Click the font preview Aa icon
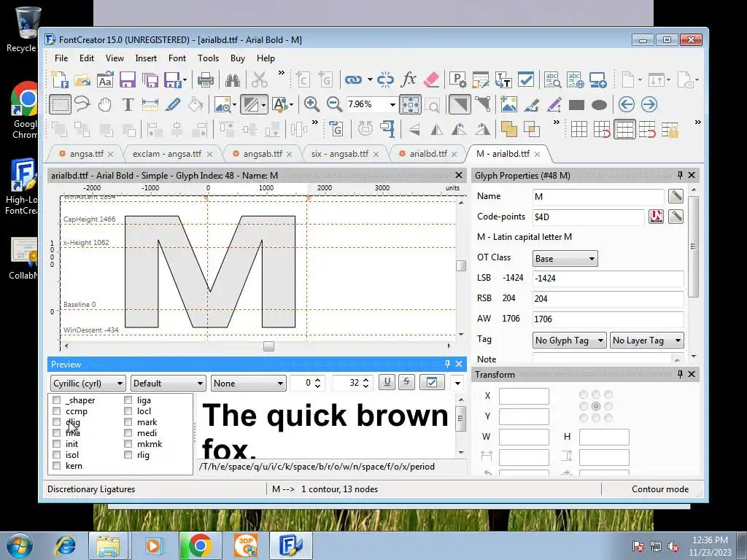Screen dimensions: 747x560 (x=105, y=79)
